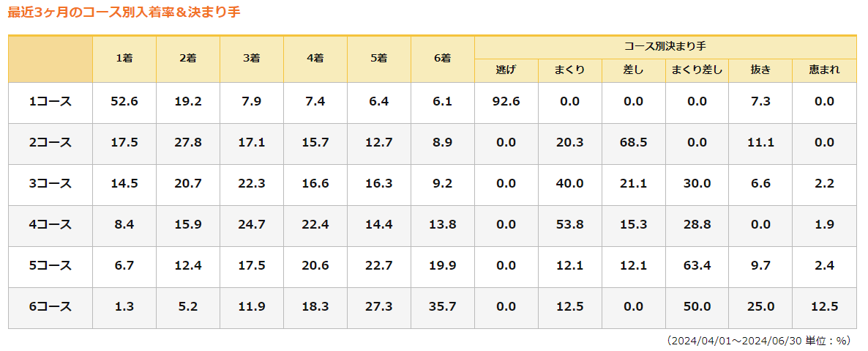Click the まくり差し column header

pyautogui.click(x=697, y=70)
